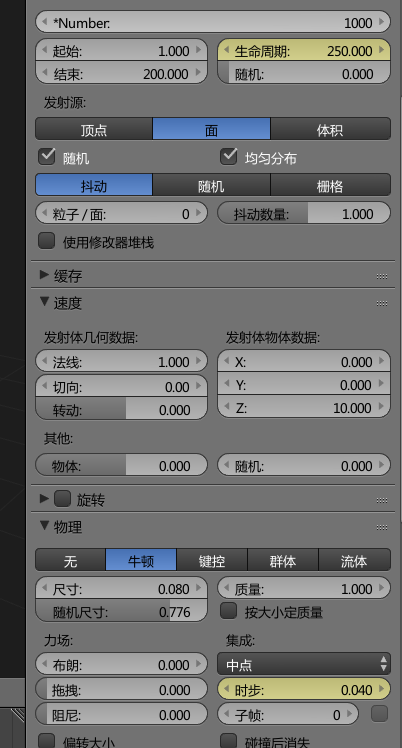The height and width of the screenshot is (748, 402).
Task: Adjust the 随机尺寸 slider
Action: pyautogui.click(x=122, y=611)
